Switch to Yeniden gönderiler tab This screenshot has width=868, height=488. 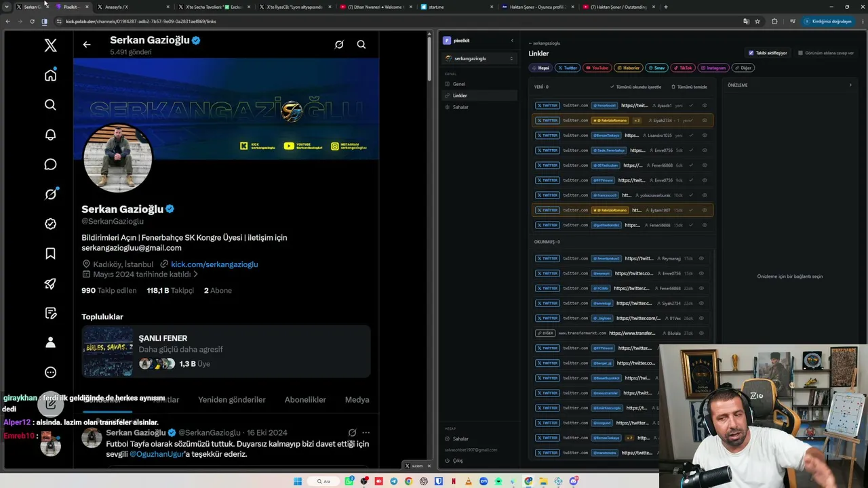pos(232,400)
